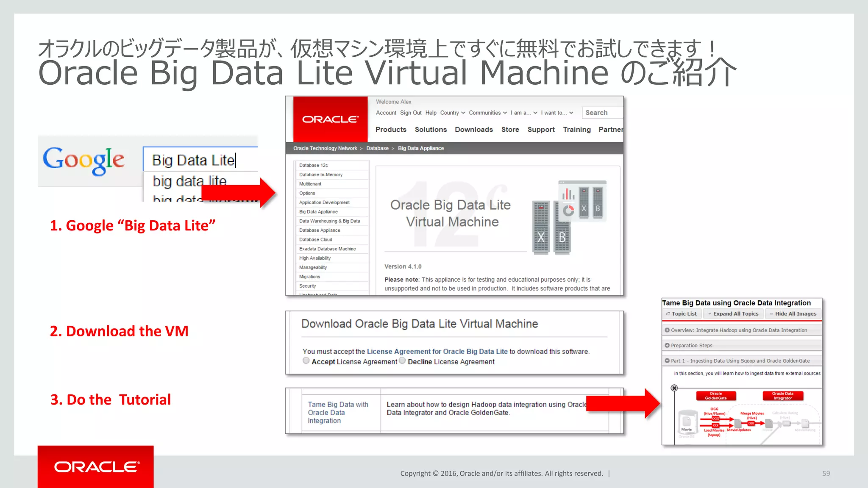Screen dimensions: 868x488
Task: Open the License Agreement for Oracle Big Data Lite link
Action: (x=437, y=352)
